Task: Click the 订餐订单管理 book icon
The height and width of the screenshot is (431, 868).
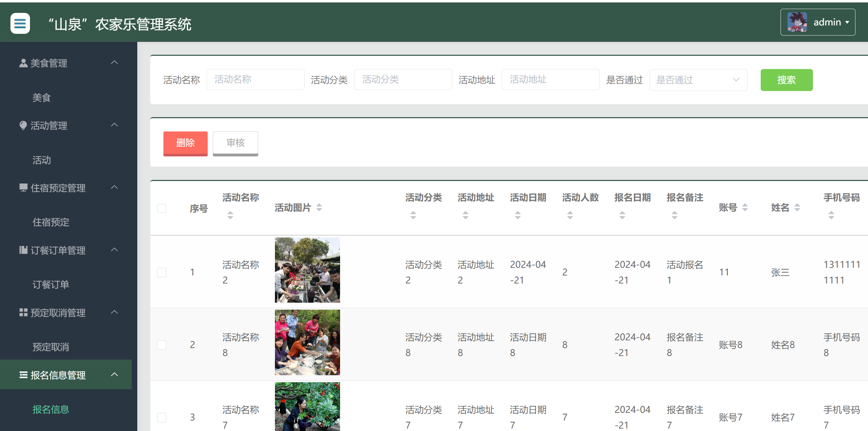Action: click(23, 250)
